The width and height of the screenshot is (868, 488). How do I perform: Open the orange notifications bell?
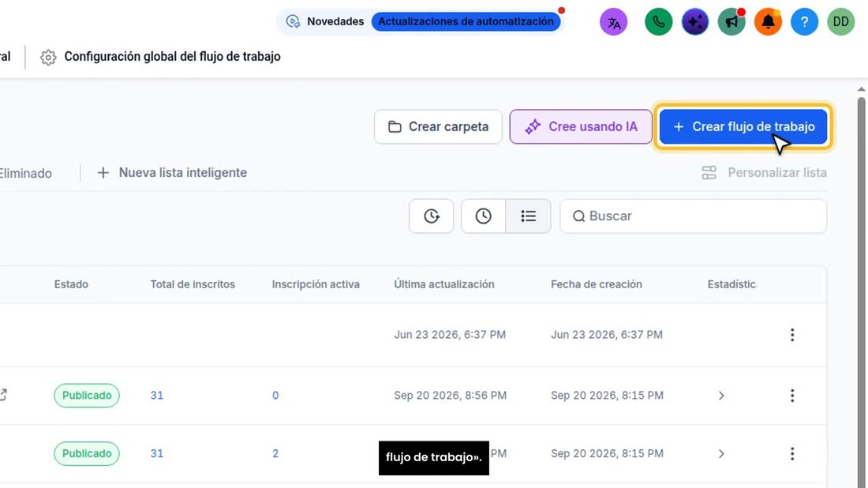(x=768, y=22)
